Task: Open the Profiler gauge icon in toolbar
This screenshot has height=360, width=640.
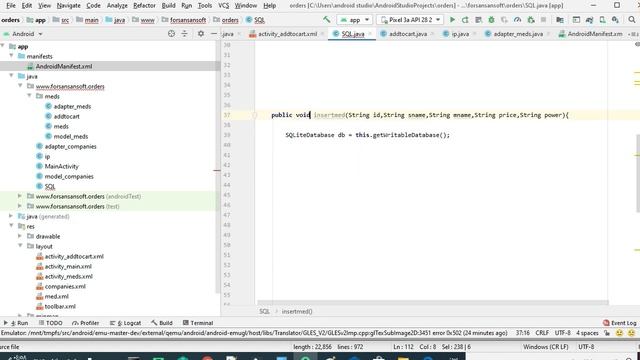Action: point(517,20)
